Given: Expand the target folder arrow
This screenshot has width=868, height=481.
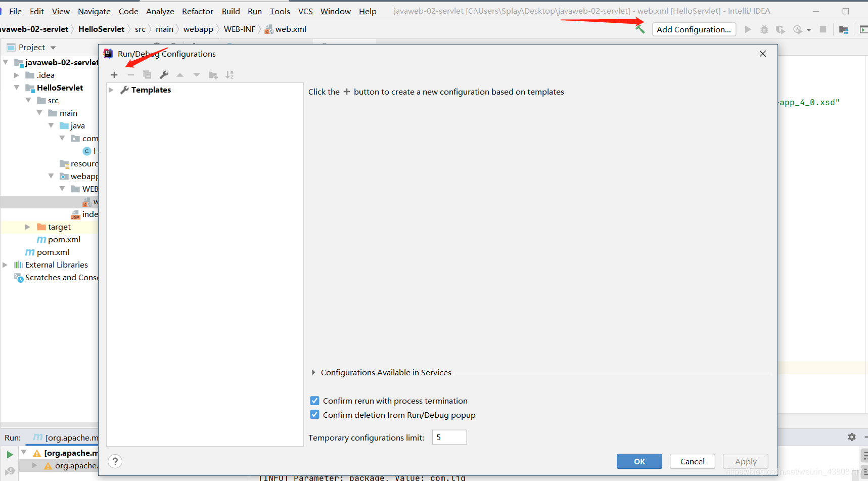Looking at the screenshot, I should tap(28, 227).
